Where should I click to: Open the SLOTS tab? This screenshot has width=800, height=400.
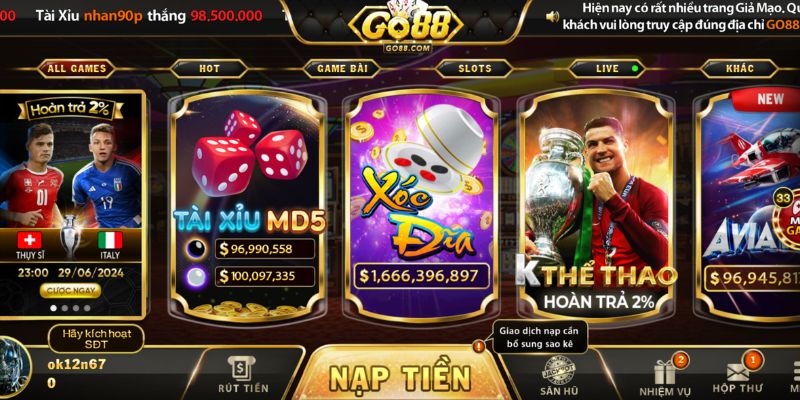[474, 68]
